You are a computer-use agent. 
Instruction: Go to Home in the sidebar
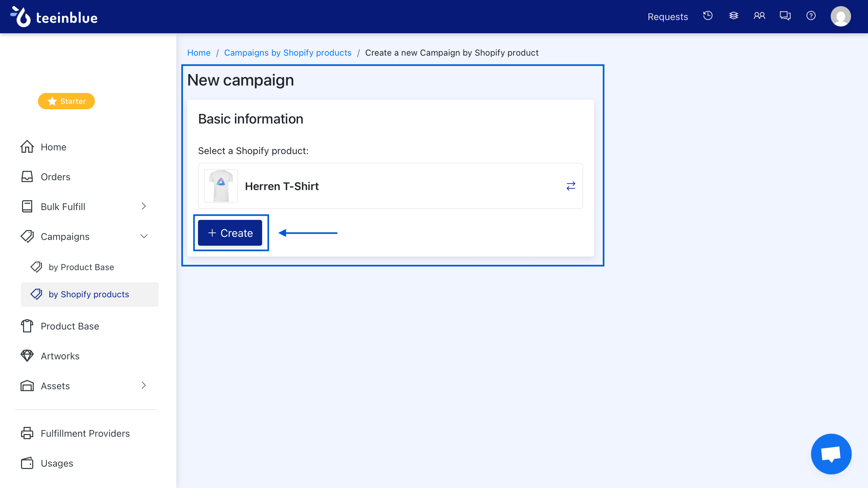click(54, 147)
